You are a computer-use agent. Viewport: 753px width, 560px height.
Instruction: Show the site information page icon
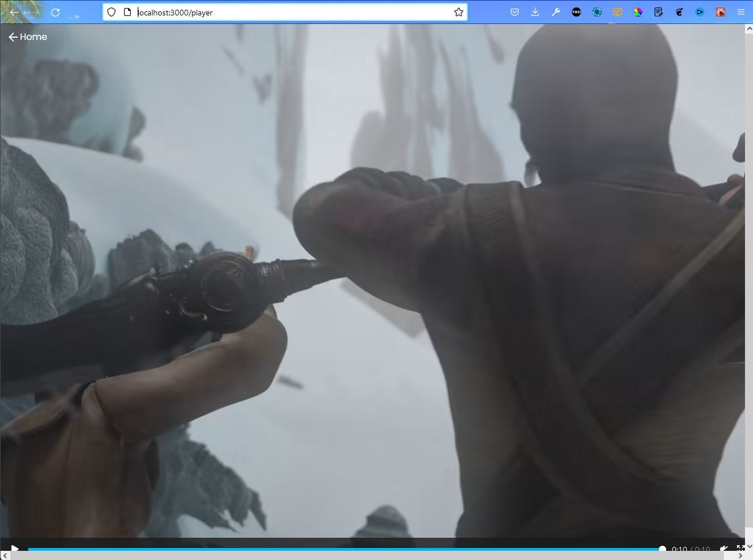pos(127,12)
